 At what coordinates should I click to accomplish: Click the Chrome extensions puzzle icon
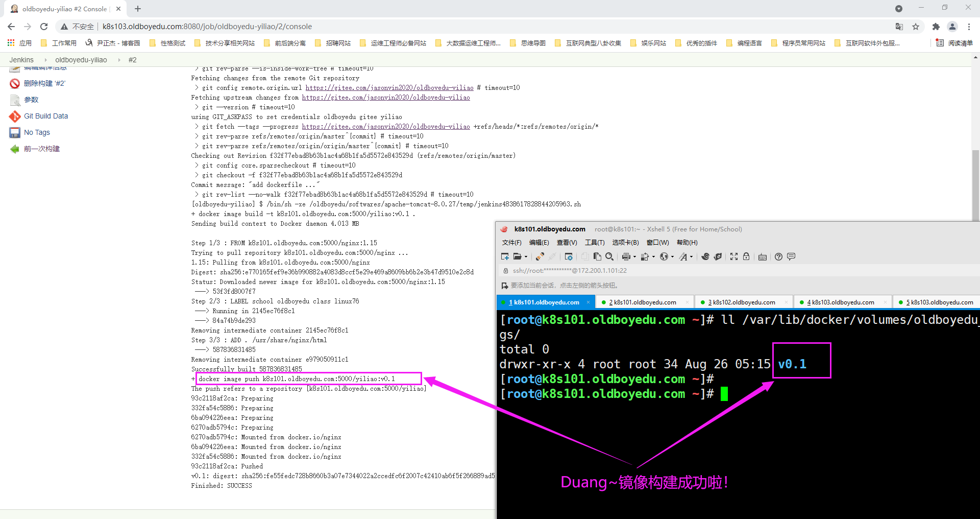tap(936, 27)
